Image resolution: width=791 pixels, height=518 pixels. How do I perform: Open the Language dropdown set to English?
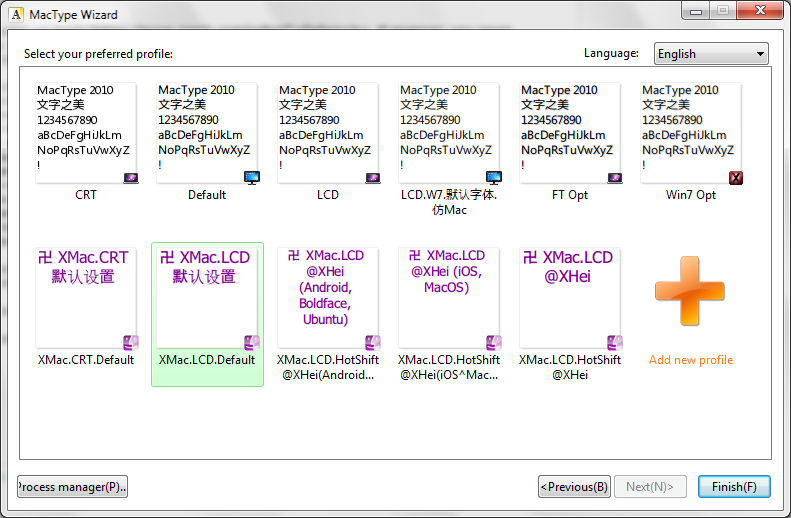pos(711,53)
